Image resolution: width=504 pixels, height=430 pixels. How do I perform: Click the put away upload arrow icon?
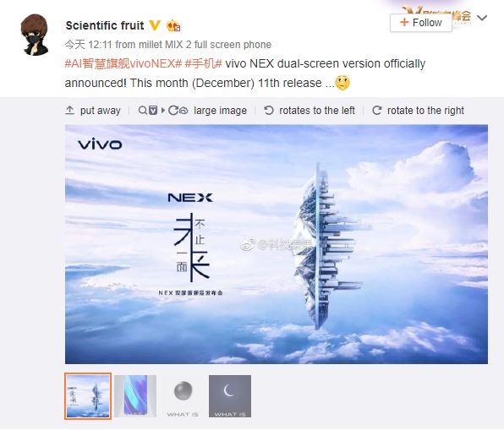[x=69, y=111]
